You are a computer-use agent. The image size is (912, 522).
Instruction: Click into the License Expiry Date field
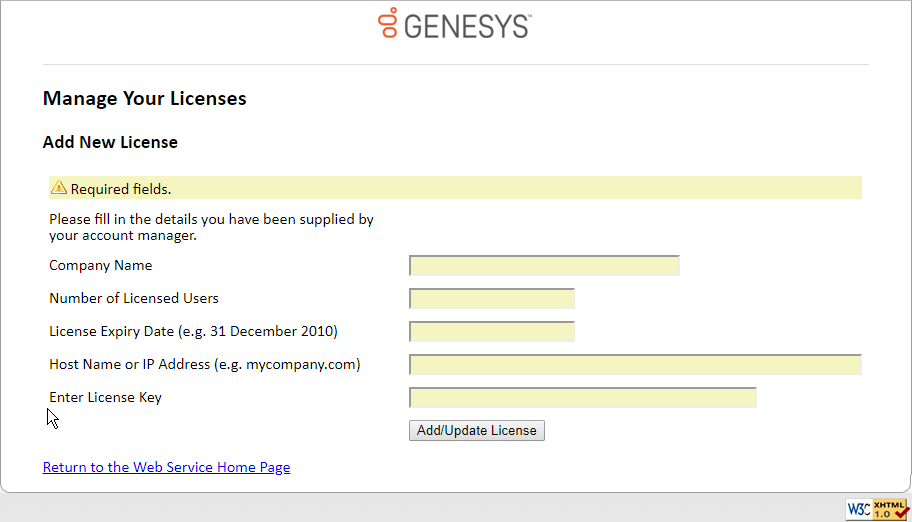492,331
